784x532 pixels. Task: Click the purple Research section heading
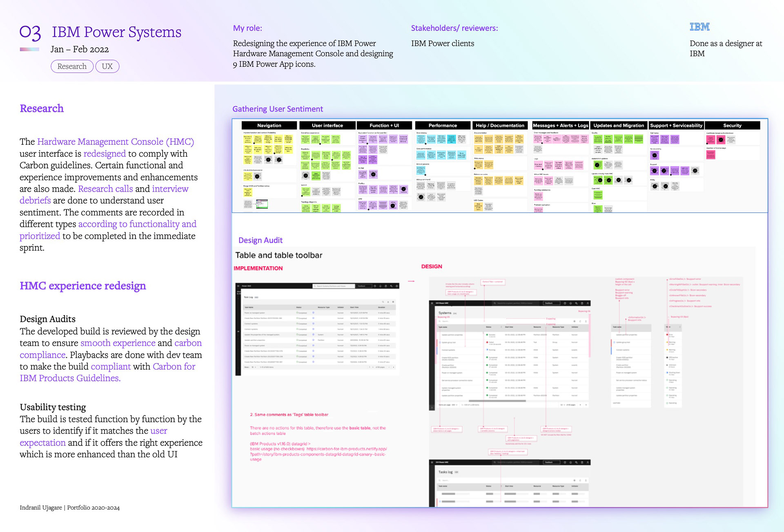click(42, 108)
